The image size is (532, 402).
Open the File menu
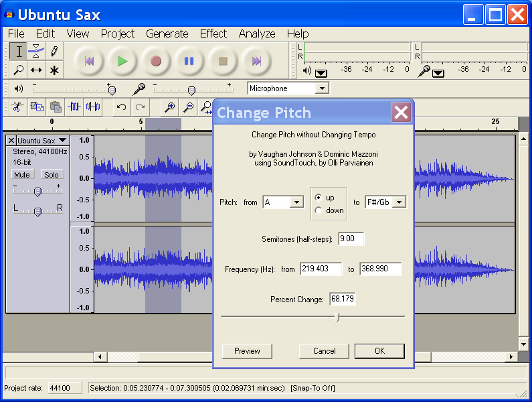click(x=16, y=33)
